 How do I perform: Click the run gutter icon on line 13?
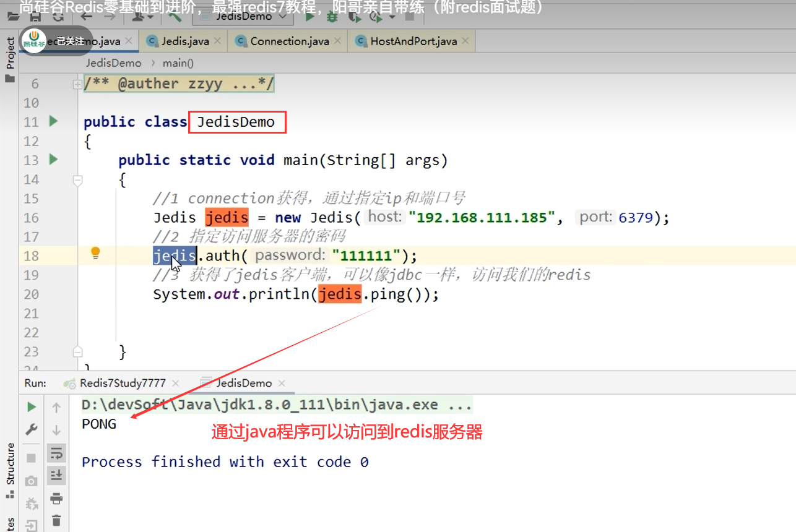[x=53, y=160]
